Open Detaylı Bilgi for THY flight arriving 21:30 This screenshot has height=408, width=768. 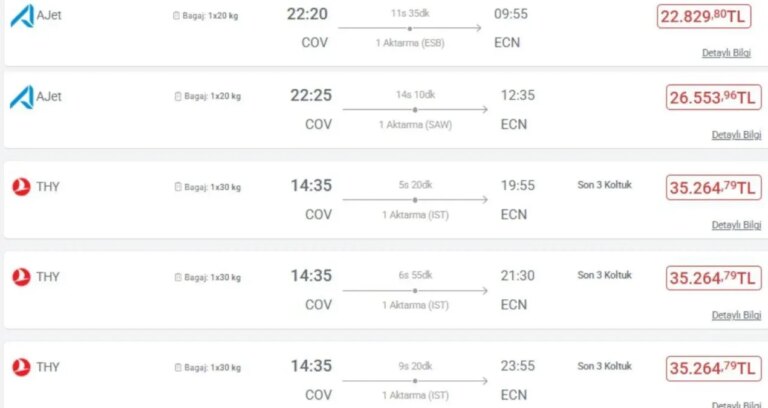coord(737,315)
